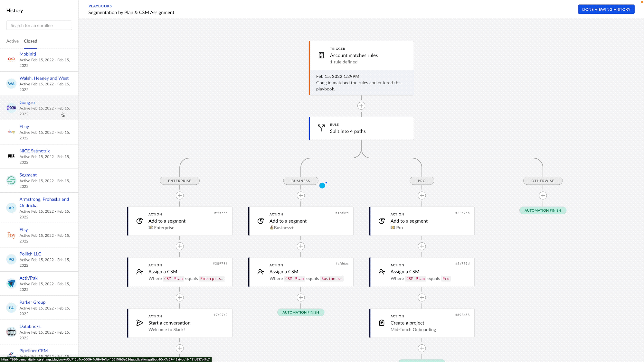Viewport: 644px width, 362px height.
Task: Open Walsh, Heaney and West entry
Action: coord(39,84)
